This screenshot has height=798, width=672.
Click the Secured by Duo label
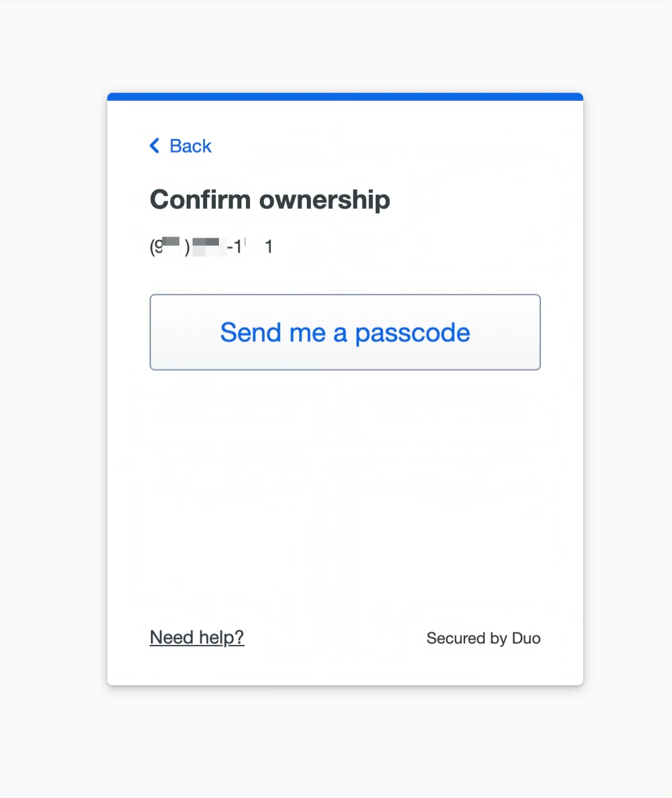483,638
